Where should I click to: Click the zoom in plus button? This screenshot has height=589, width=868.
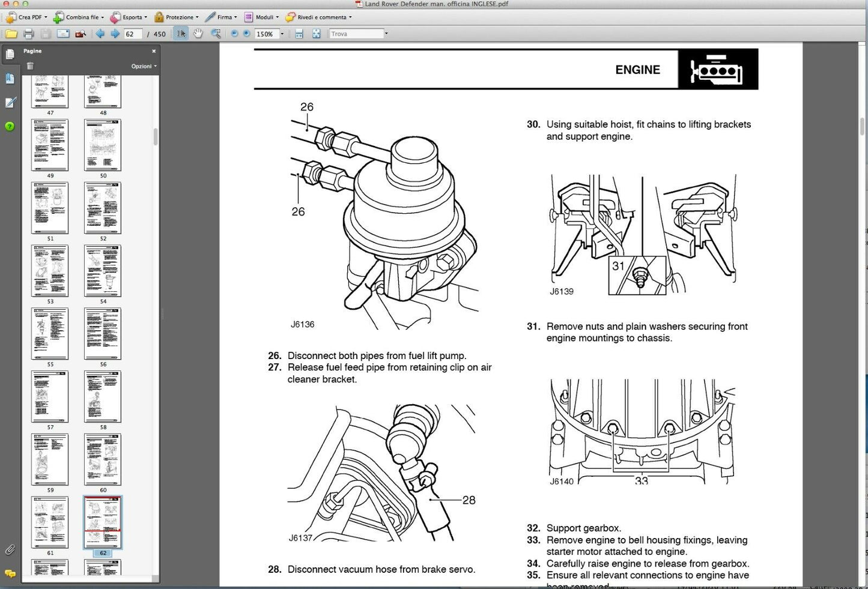click(x=246, y=34)
